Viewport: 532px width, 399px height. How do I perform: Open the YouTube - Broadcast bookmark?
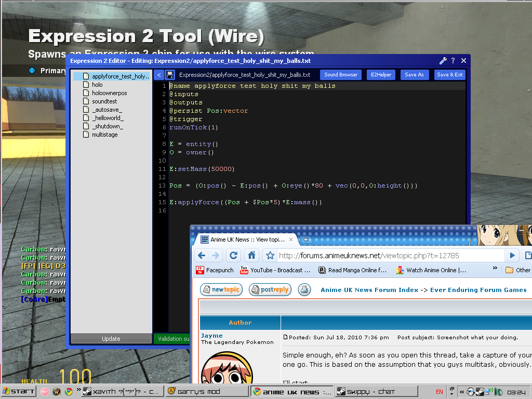coord(275,270)
